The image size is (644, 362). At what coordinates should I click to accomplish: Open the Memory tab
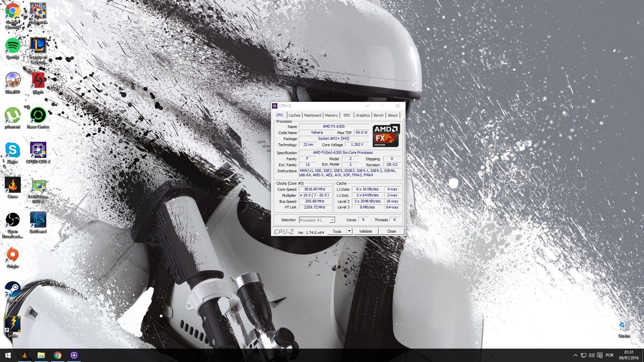pyautogui.click(x=331, y=115)
